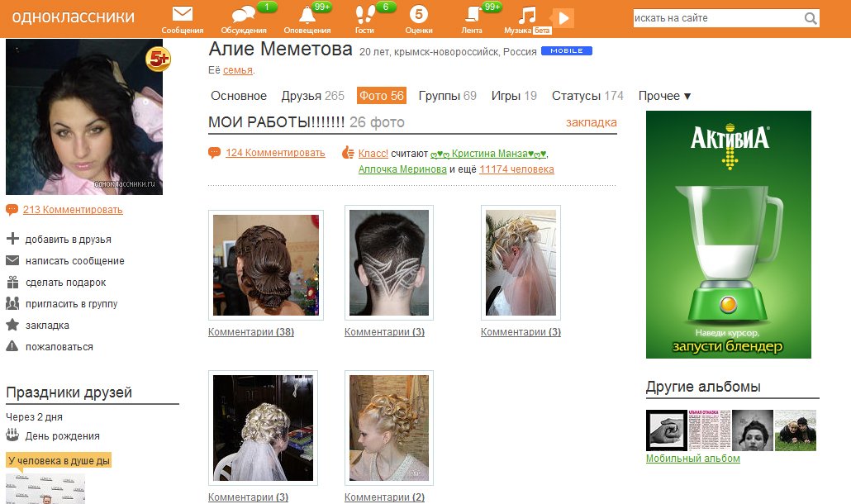Open Гости footprints icon
851x504 pixels.
click(364, 15)
